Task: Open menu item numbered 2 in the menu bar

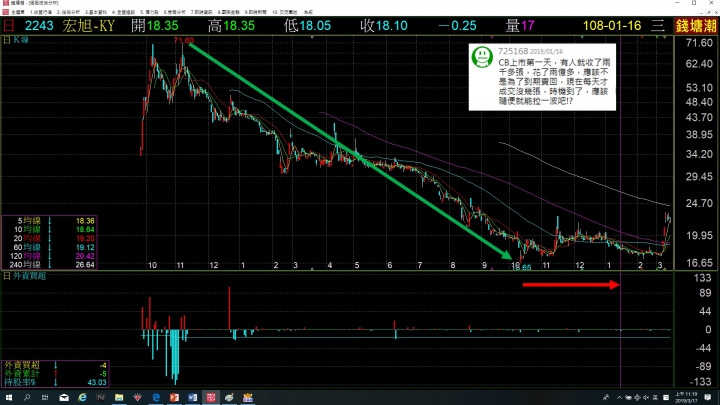Action: [x=68, y=12]
